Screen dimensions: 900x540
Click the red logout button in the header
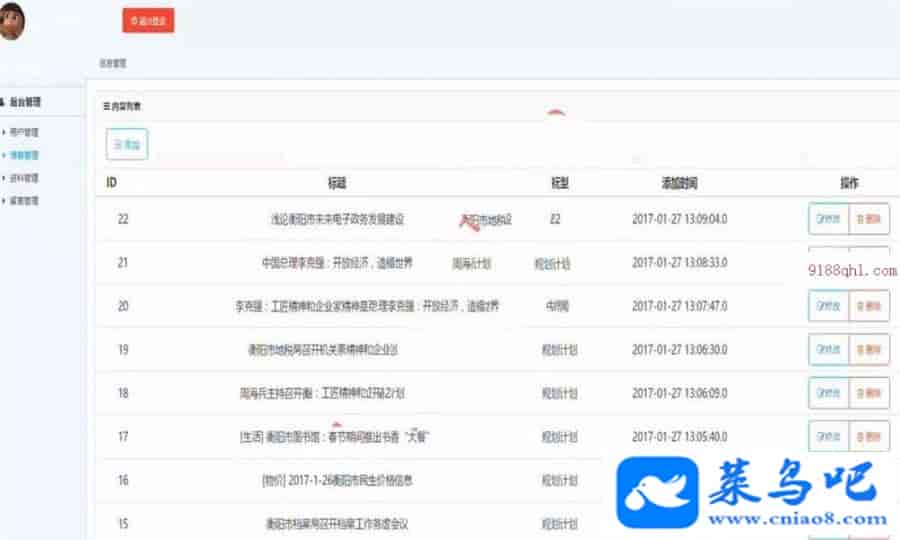point(148,20)
